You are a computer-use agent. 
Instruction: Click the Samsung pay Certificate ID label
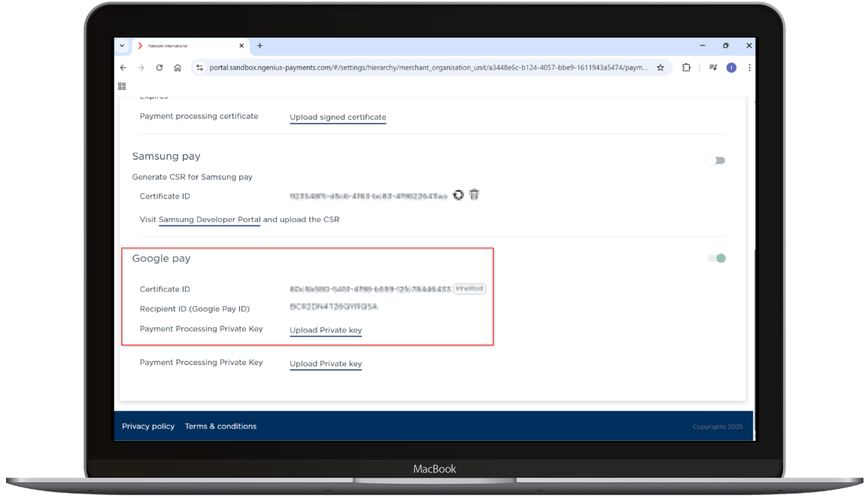pyautogui.click(x=165, y=196)
